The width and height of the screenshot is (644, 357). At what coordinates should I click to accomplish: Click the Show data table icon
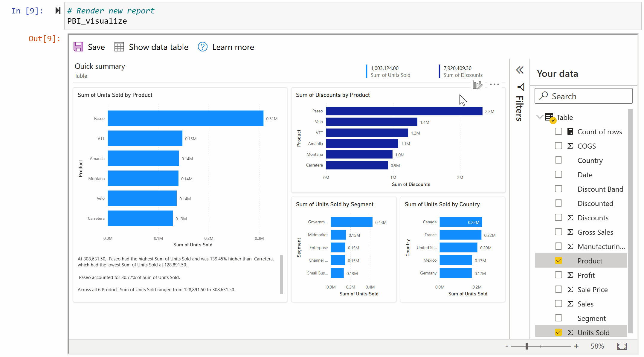coord(119,47)
